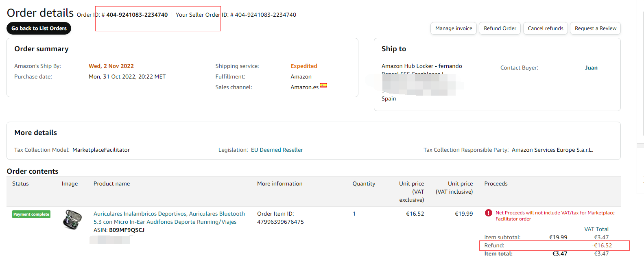This screenshot has height=273, width=644.
Task: Click the red alert icon near Net Proceeds
Action: tap(488, 213)
